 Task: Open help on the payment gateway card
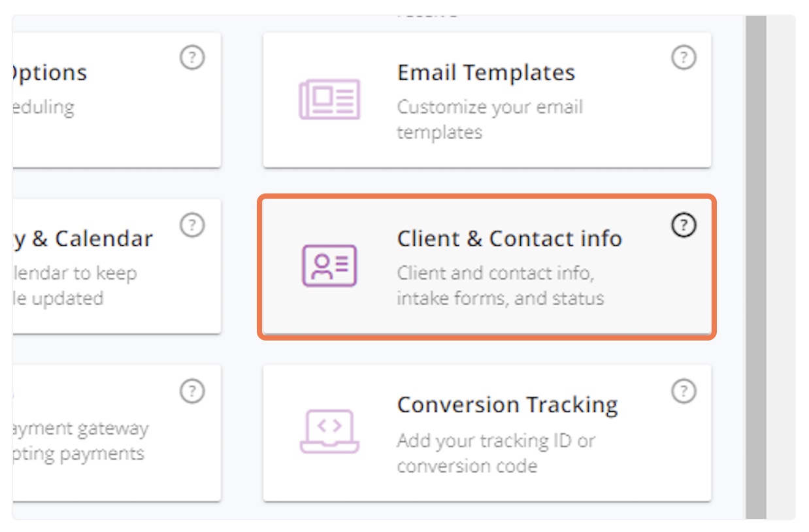pyautogui.click(x=191, y=390)
